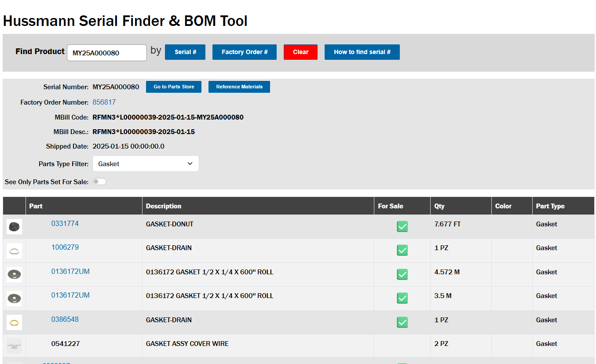Click the 1006279 GASKET-DRAIN thumbnail
This screenshot has width=596, height=364.
14,250
